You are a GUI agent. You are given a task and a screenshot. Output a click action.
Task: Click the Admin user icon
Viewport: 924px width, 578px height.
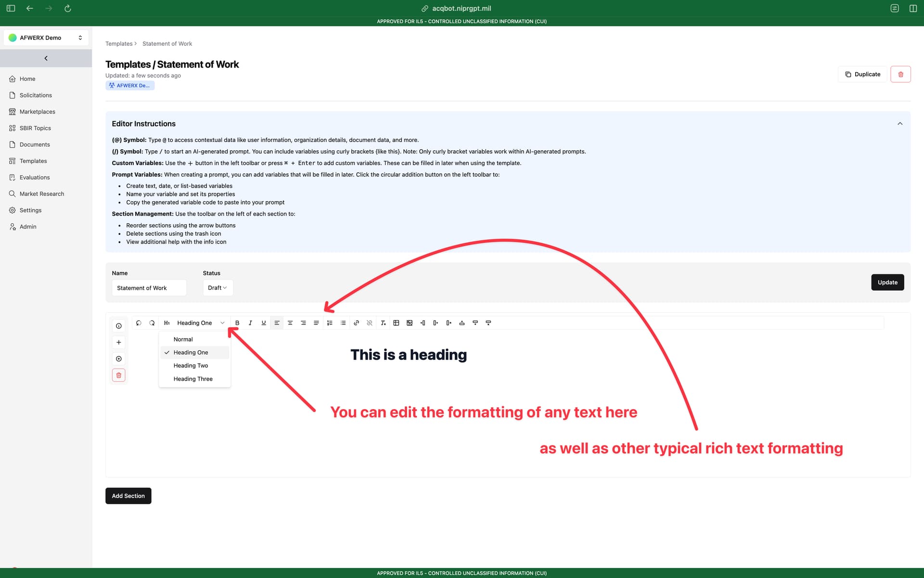click(13, 227)
